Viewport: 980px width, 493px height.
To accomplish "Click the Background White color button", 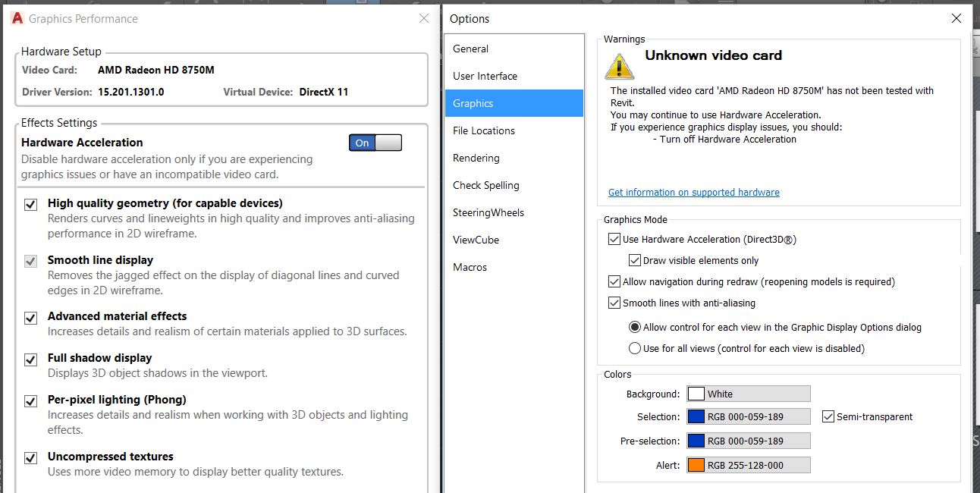I will (x=749, y=394).
